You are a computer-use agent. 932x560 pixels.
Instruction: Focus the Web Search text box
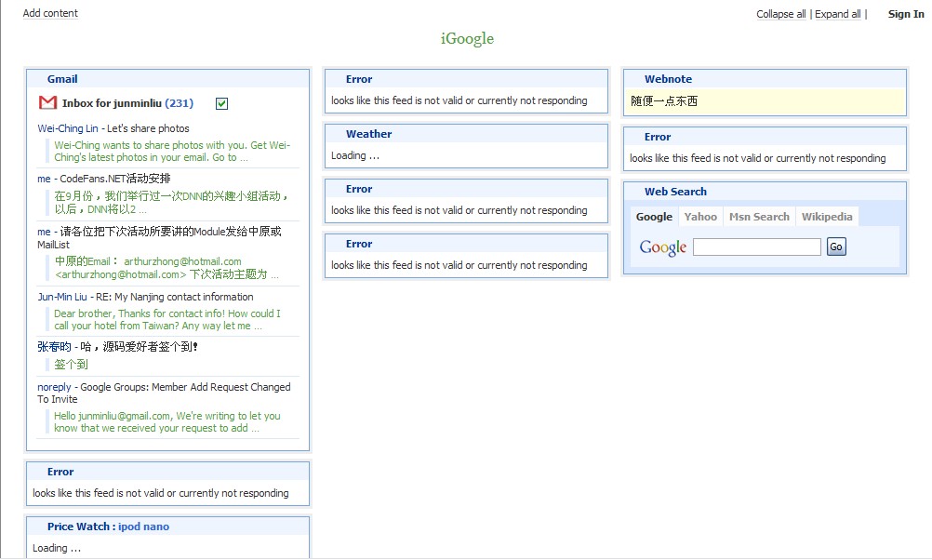(x=756, y=247)
